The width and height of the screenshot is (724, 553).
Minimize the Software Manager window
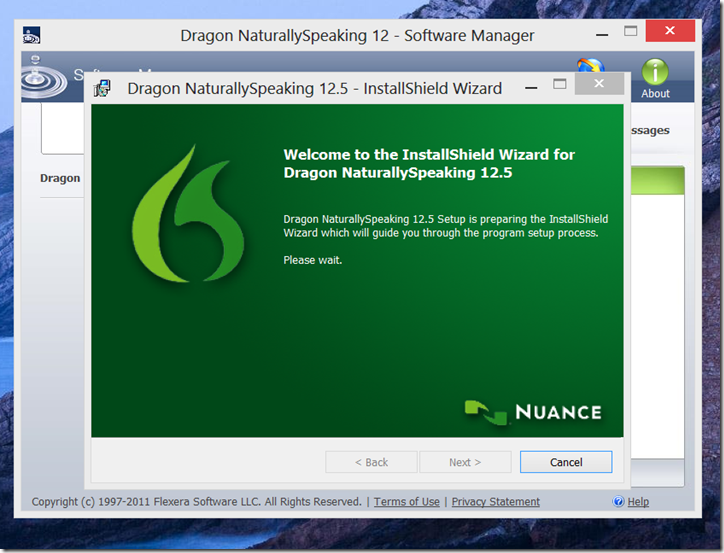[x=602, y=35]
